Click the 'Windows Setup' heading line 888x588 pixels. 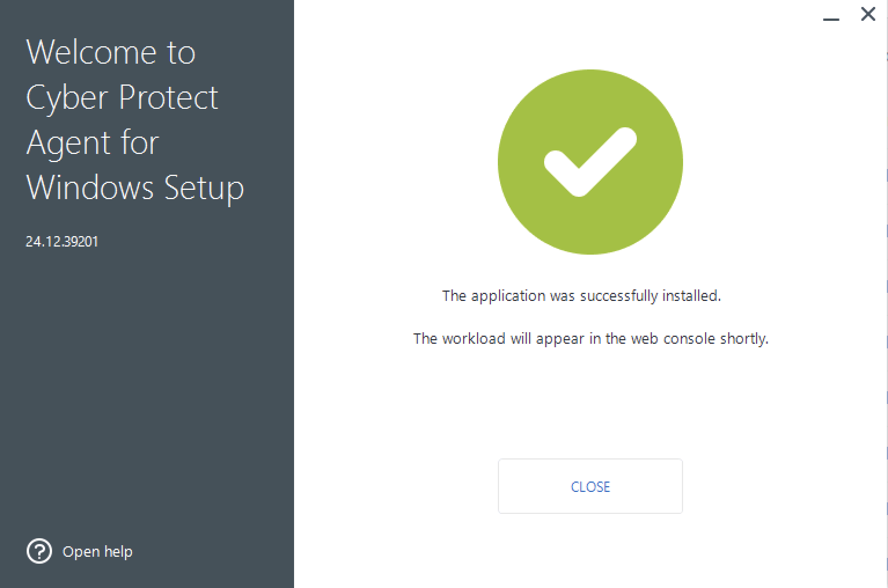pos(135,188)
